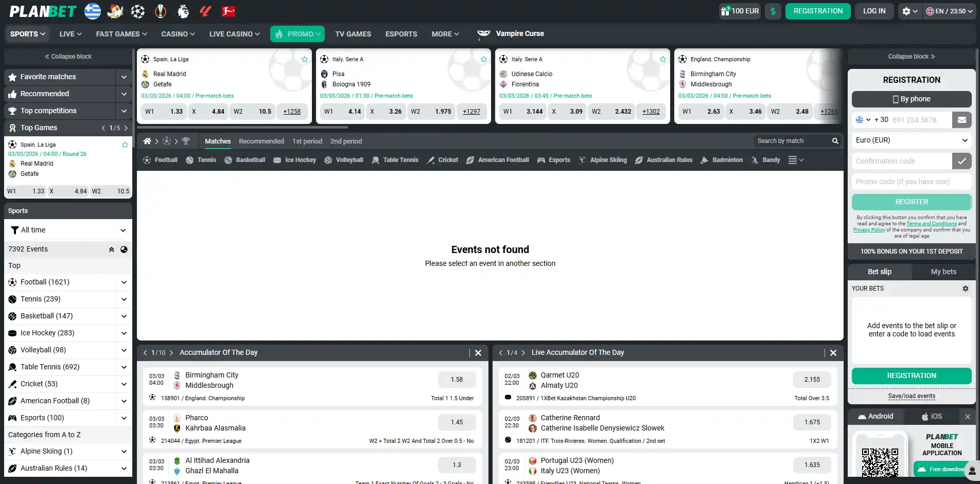Open the Bundesliga shortcut icon
The image size is (980, 484).
229,11
